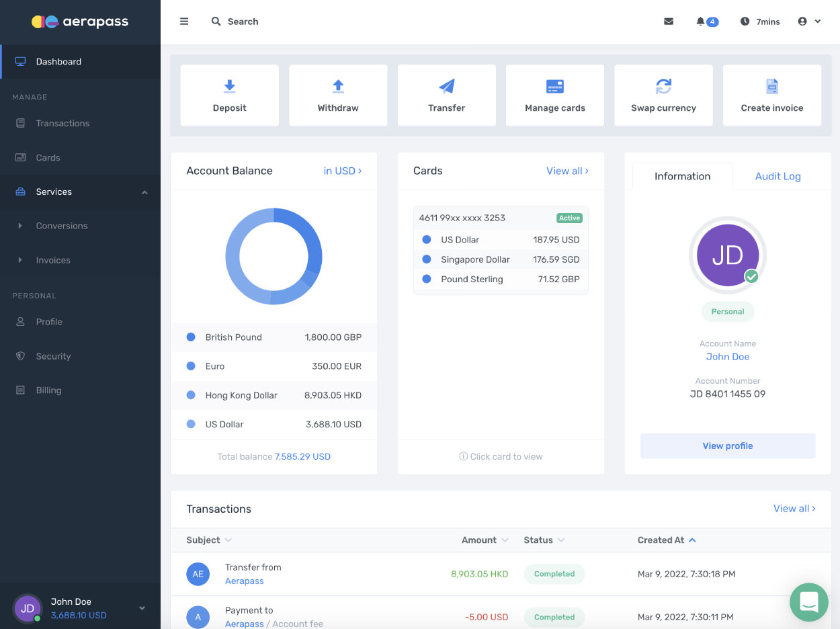Click the account balance donut chart
The height and width of the screenshot is (629, 840).
pos(274,256)
